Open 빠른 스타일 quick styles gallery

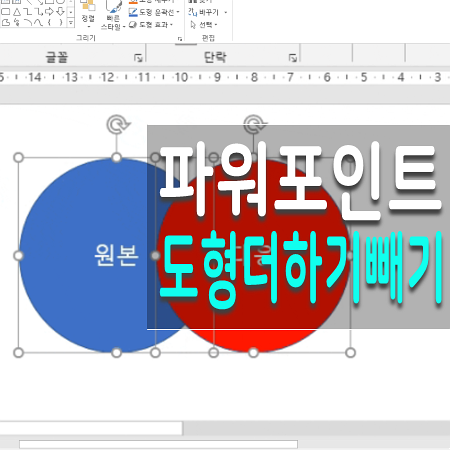(113, 15)
